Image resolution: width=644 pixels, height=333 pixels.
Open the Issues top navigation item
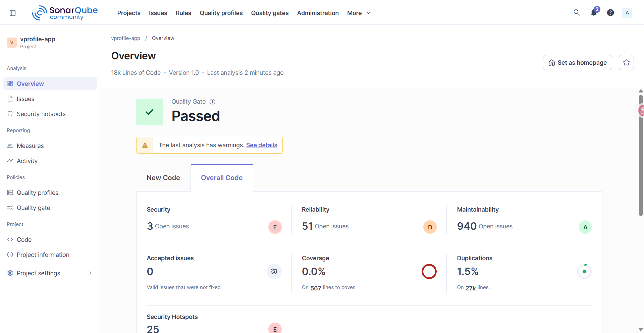click(158, 13)
